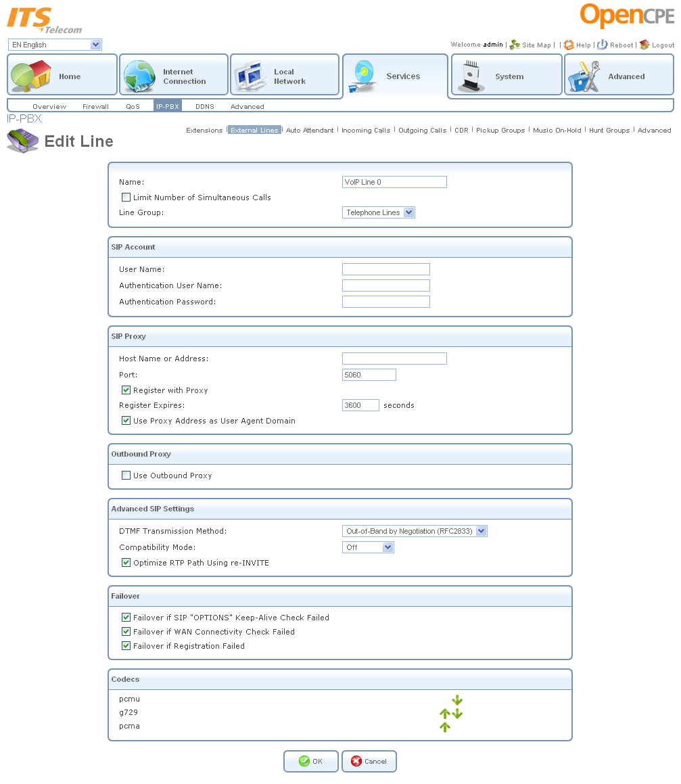Image resolution: width=681 pixels, height=784 pixels.
Task: Confirm changes with the OK button
Action: click(311, 761)
